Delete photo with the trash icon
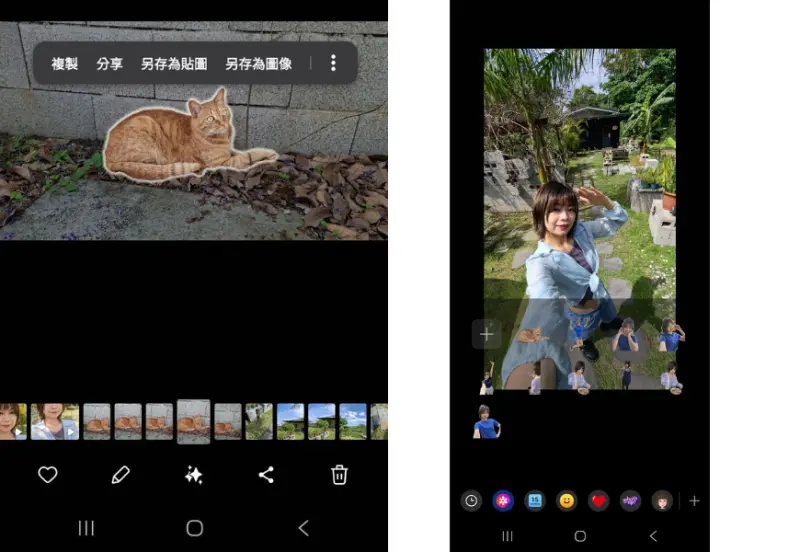This screenshot has height=552, width=800. (x=339, y=475)
